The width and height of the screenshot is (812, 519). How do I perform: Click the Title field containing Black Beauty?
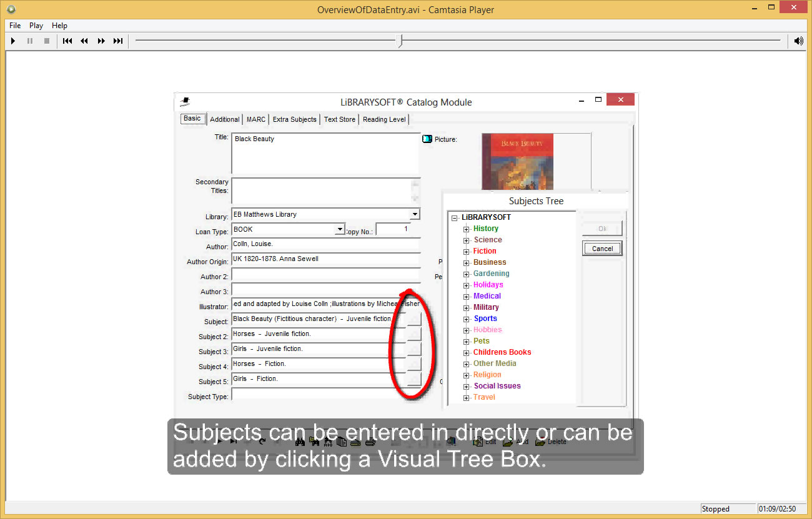(325, 152)
